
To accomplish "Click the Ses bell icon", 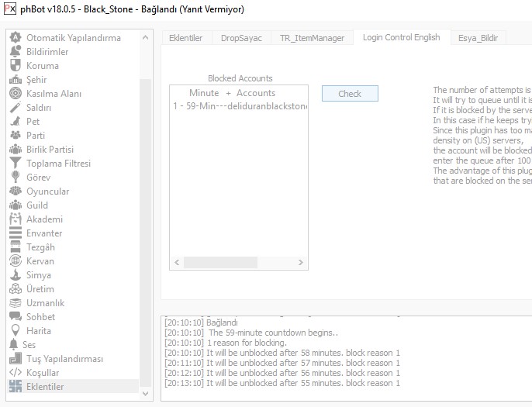I will tap(12, 344).
